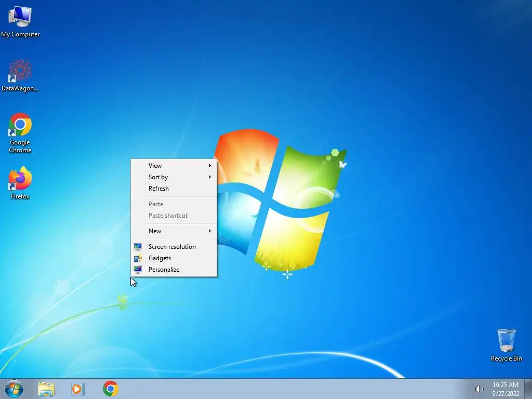The height and width of the screenshot is (399, 532).
Task: Click the Show desktop strip
Action: click(528, 389)
